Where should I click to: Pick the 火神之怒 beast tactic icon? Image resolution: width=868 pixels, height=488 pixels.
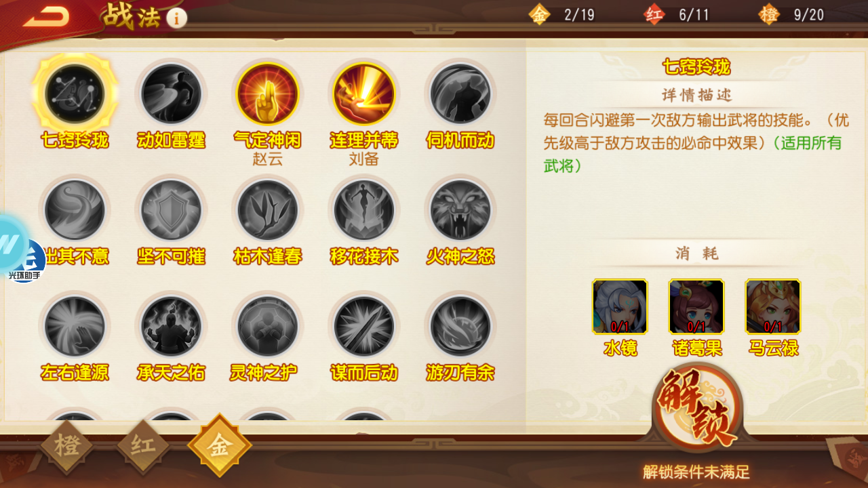460,210
